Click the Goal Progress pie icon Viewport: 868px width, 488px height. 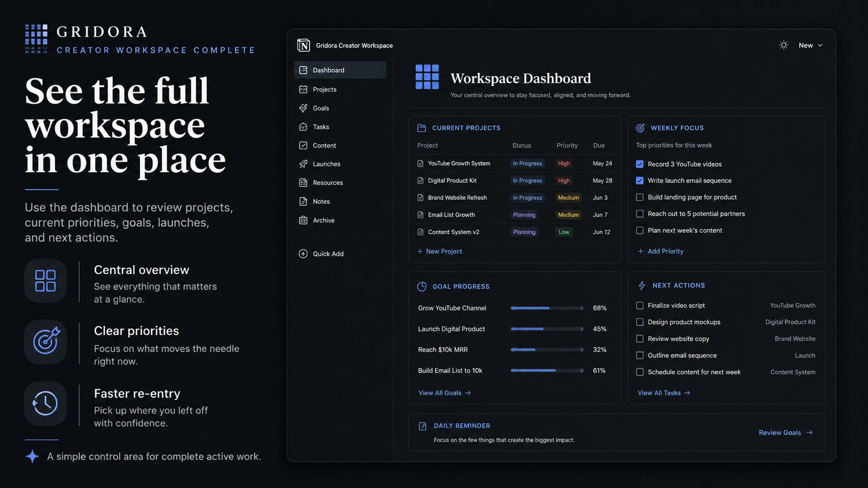pyautogui.click(x=422, y=286)
